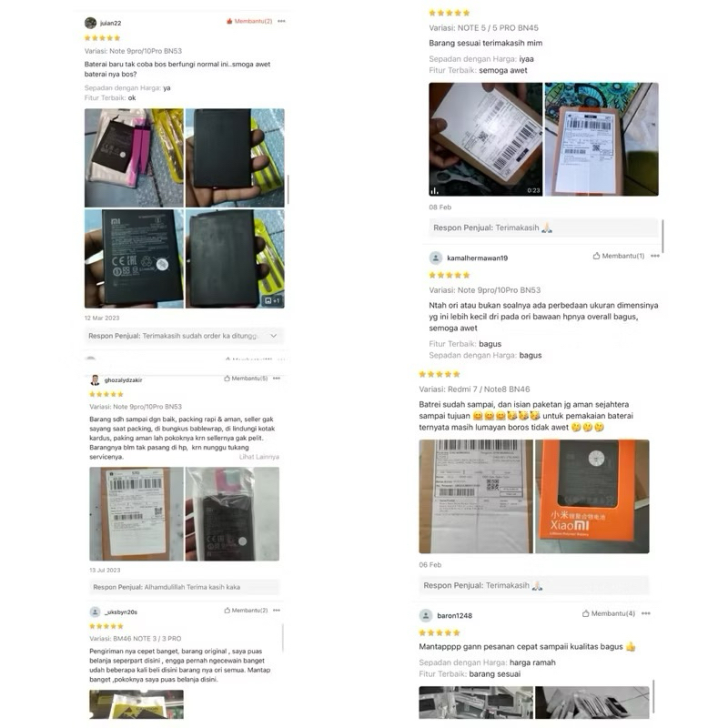Open more options for baron1248's review
The width and height of the screenshot is (728, 728).
pos(646,613)
